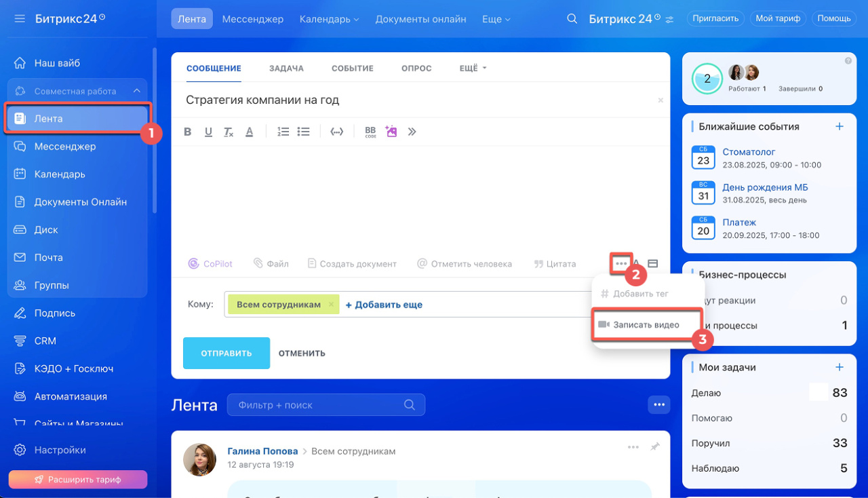Open the 'Календарь' dropdown in top menu
This screenshot has width=868, height=498.
[329, 19]
